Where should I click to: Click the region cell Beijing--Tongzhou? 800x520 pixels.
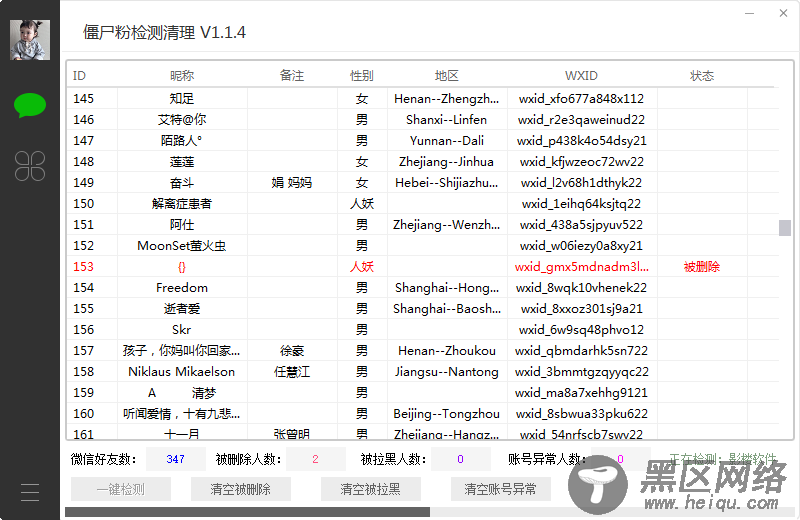coord(446,413)
